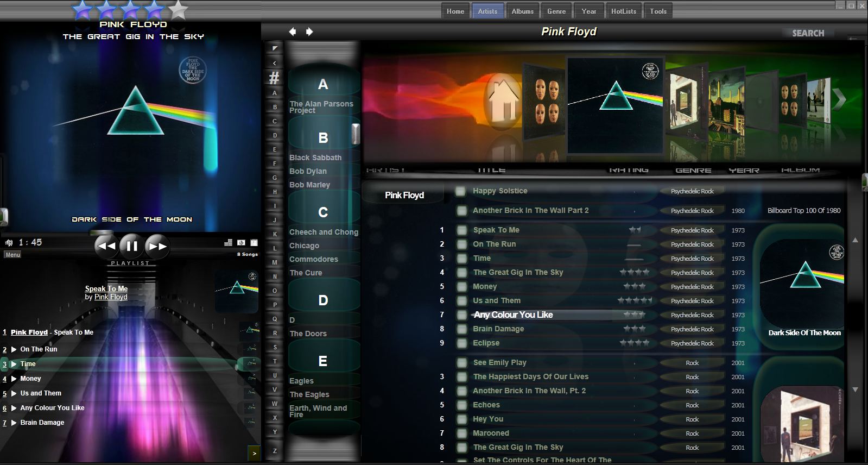Toggle the checkbox beside Hey You
This screenshot has height=465, width=868.
click(x=461, y=419)
